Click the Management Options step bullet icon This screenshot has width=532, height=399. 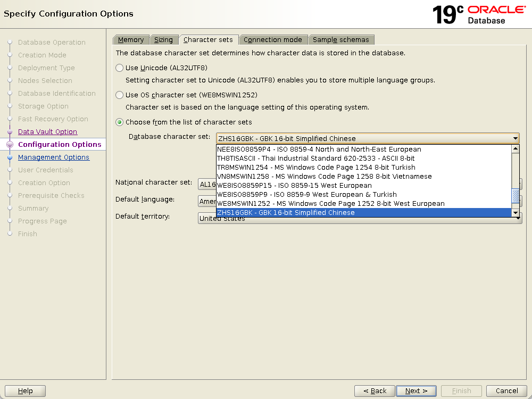[x=10, y=157]
